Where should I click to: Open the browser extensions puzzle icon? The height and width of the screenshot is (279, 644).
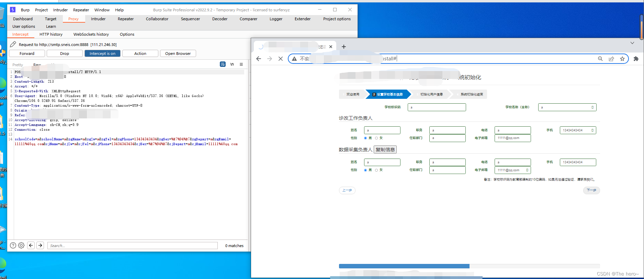(636, 59)
